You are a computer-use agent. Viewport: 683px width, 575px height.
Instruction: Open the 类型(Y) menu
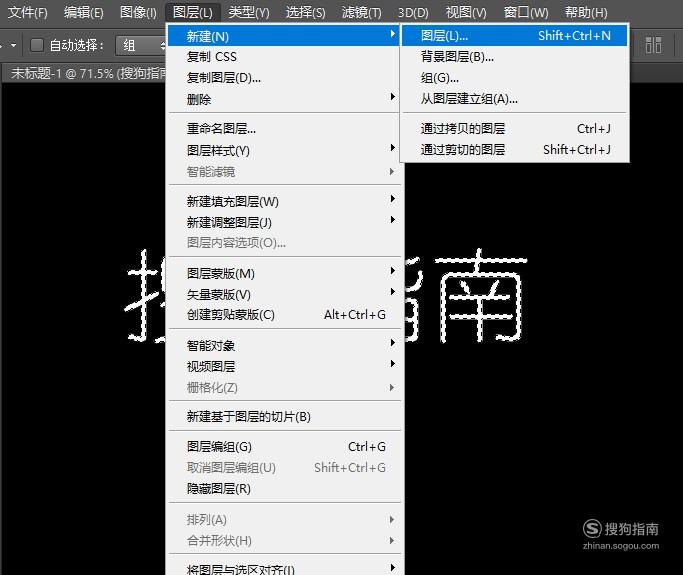click(x=249, y=12)
